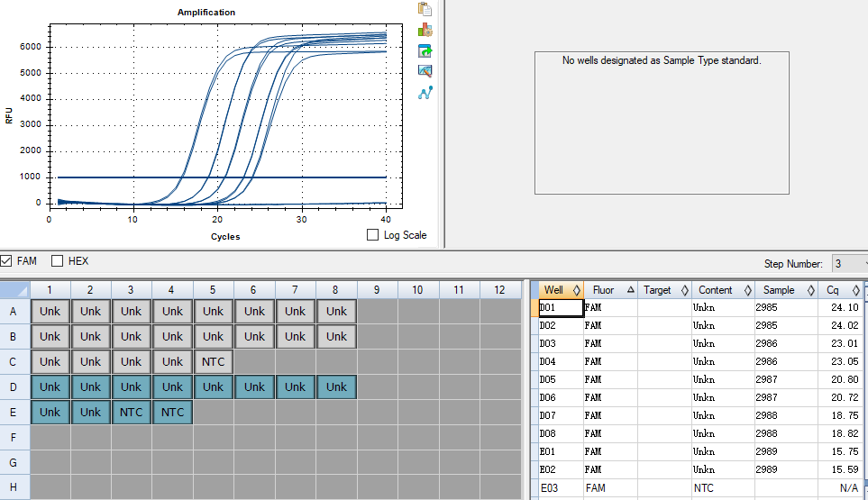Select plate column 12 header
Screen dimensions: 868x500
pos(500,290)
